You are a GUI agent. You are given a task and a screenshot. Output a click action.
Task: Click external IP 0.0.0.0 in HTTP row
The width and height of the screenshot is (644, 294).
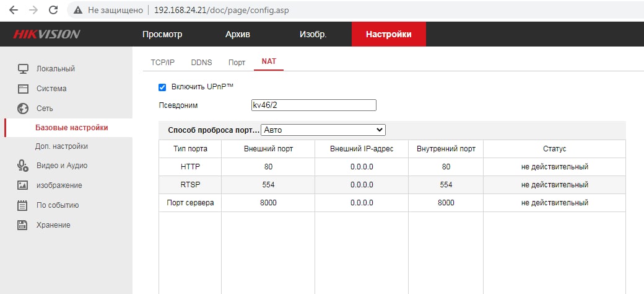362,167
